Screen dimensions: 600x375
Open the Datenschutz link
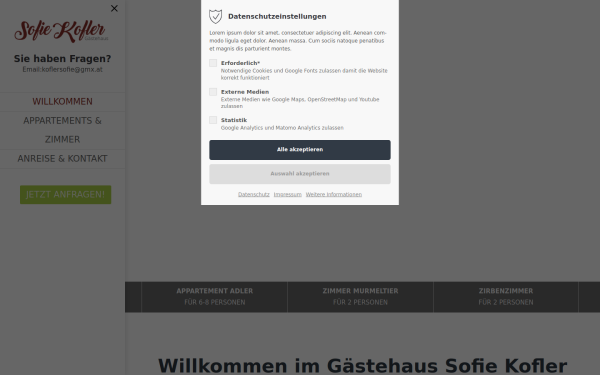(254, 194)
